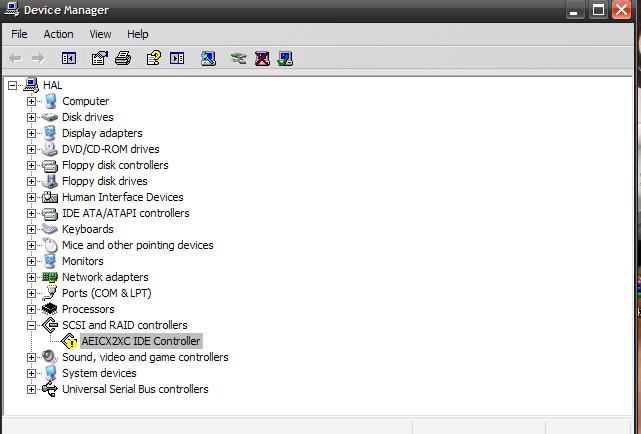Select the HAL computer icon

pyautogui.click(x=31, y=85)
